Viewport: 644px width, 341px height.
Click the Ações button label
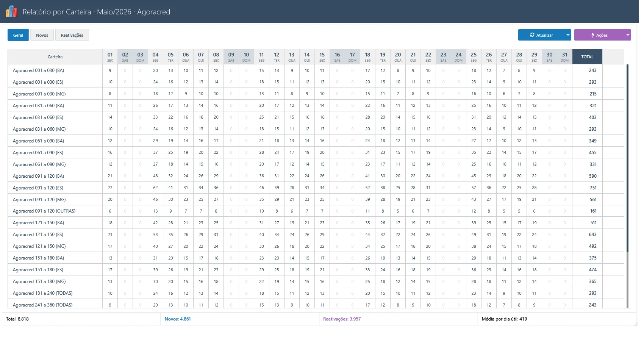point(602,35)
